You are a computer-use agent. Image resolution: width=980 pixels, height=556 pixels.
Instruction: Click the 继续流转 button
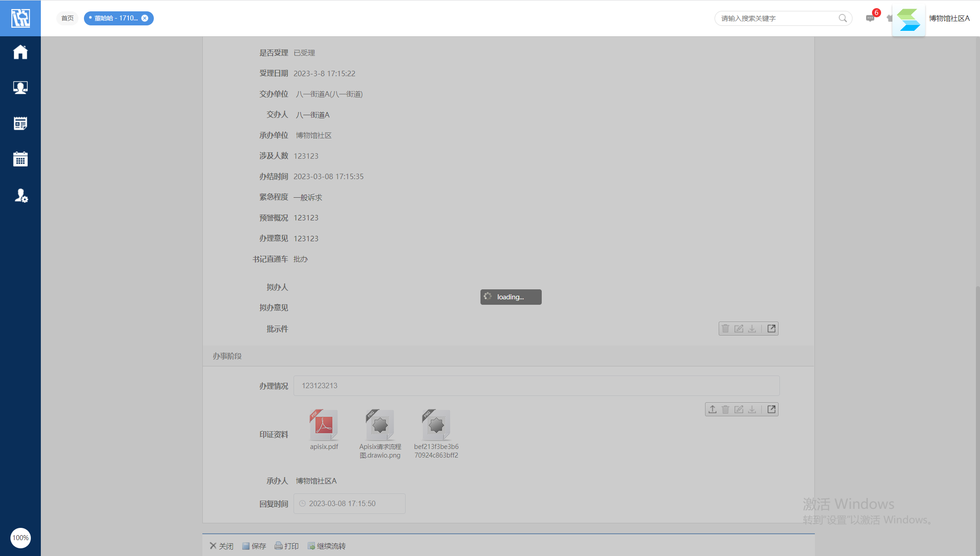point(327,546)
